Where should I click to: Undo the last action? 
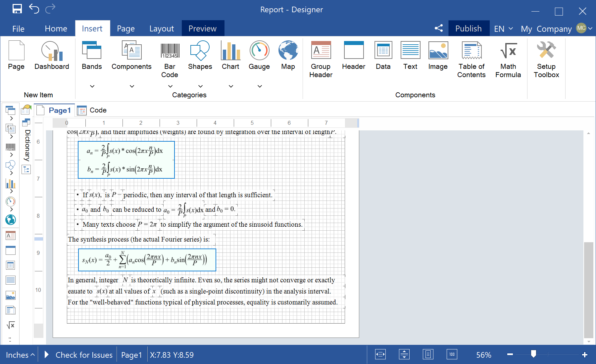point(34,9)
